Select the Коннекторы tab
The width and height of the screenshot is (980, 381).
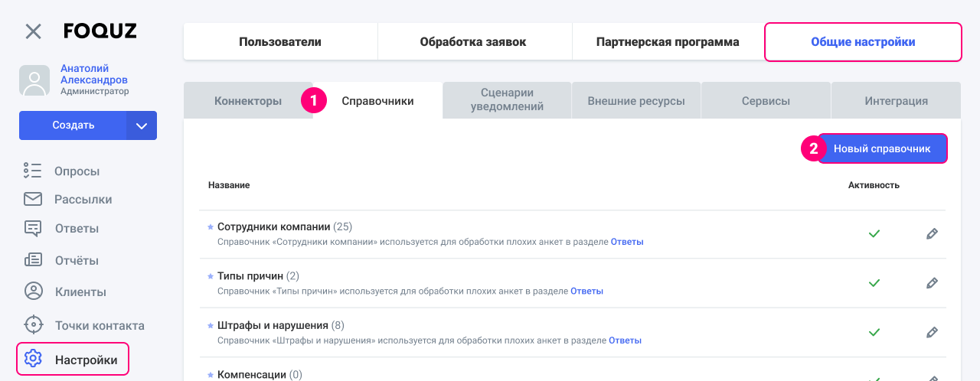[x=248, y=100]
